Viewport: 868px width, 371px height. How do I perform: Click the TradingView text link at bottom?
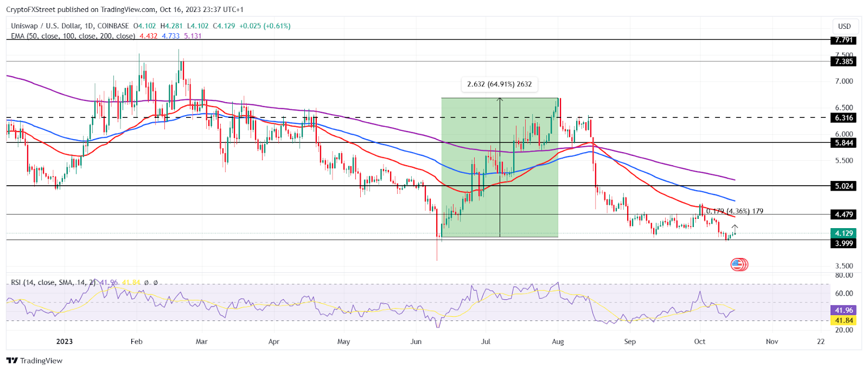click(41, 361)
